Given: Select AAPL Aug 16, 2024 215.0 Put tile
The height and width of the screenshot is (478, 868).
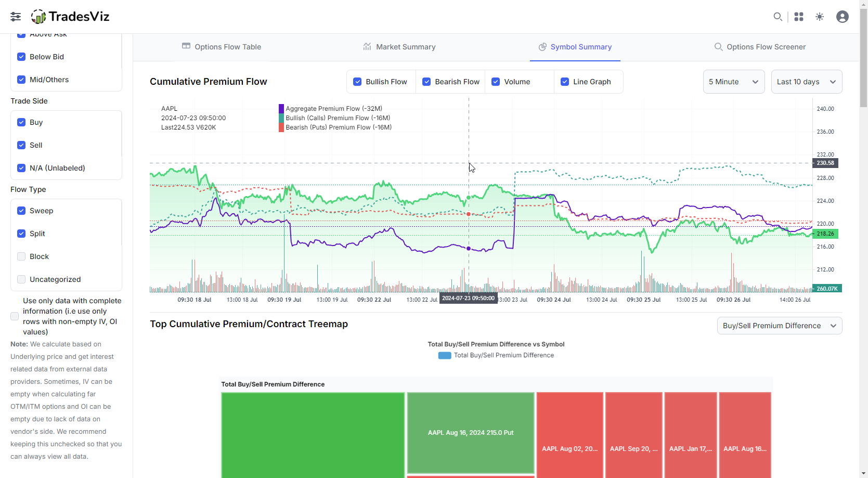Looking at the screenshot, I should pos(471,433).
